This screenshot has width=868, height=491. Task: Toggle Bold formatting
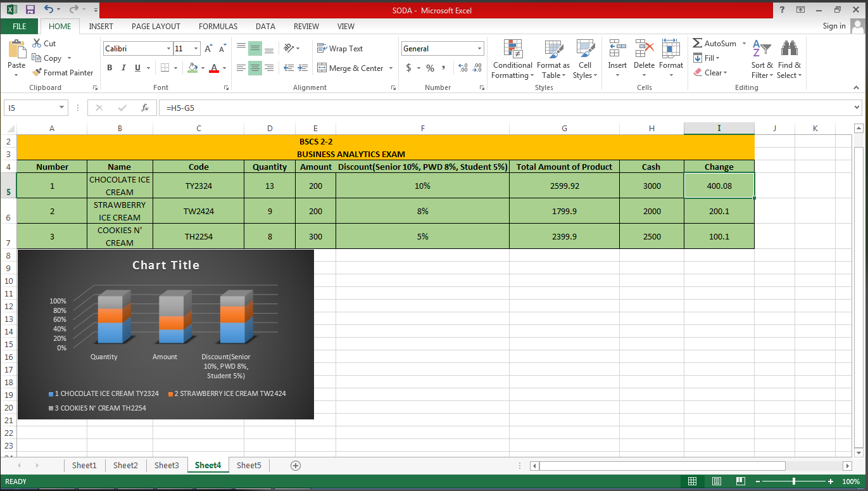(x=110, y=68)
